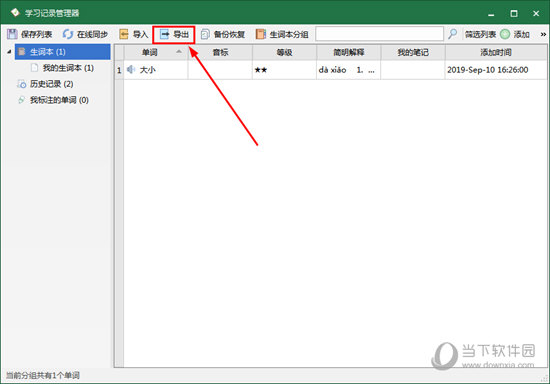Close the 学习记录管理器 window
This screenshot has width=550, height=384.
pos(536,13)
